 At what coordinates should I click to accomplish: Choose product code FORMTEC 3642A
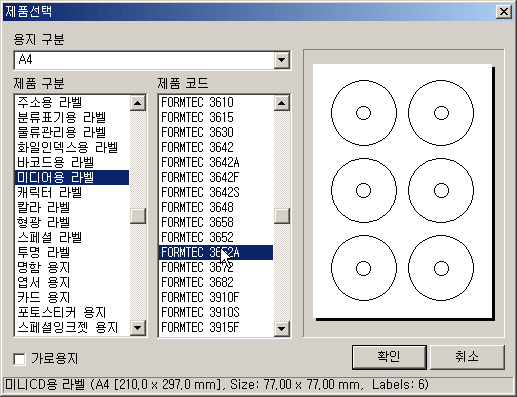pos(216,162)
